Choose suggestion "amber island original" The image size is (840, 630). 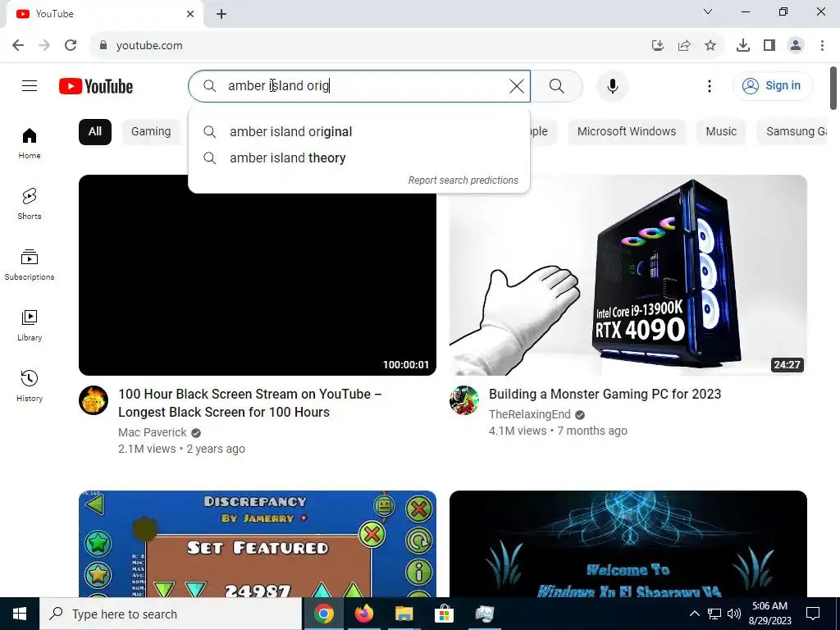point(359,132)
